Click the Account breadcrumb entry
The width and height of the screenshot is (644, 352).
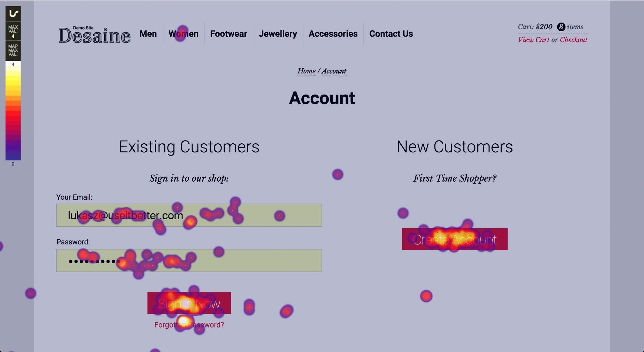point(335,71)
